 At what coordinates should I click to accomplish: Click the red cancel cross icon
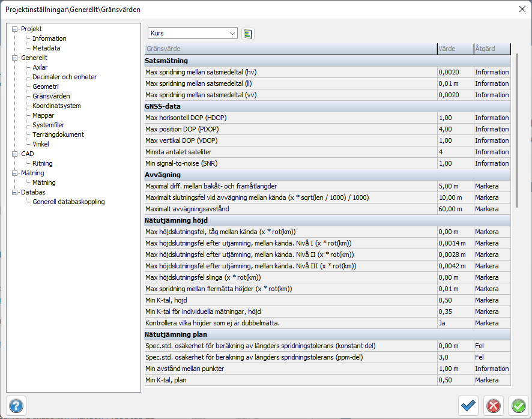(494, 406)
